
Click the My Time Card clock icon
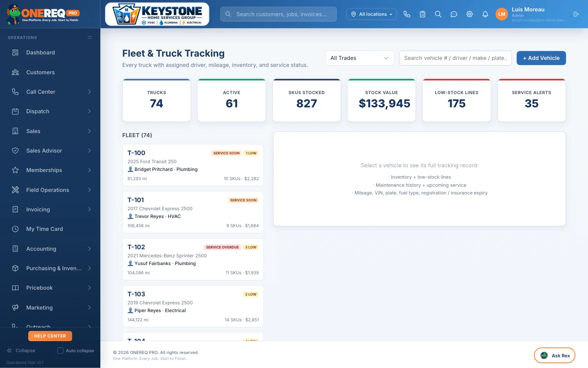tap(15, 229)
